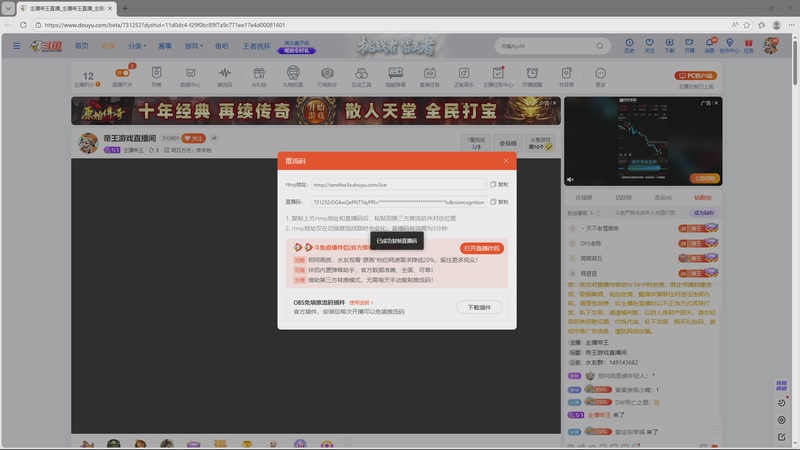Screen dimensions: 800x450
Task: Open the AI礼物 gift icon
Action: [259, 77]
